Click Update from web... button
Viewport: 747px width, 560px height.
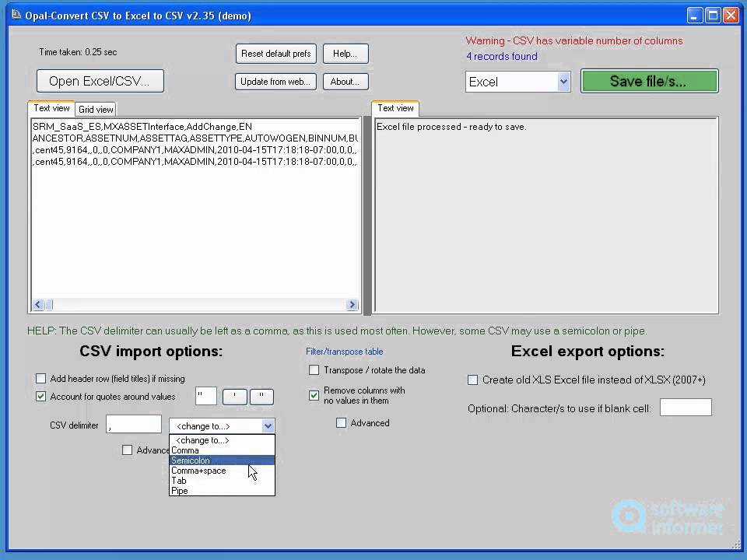[x=275, y=82]
